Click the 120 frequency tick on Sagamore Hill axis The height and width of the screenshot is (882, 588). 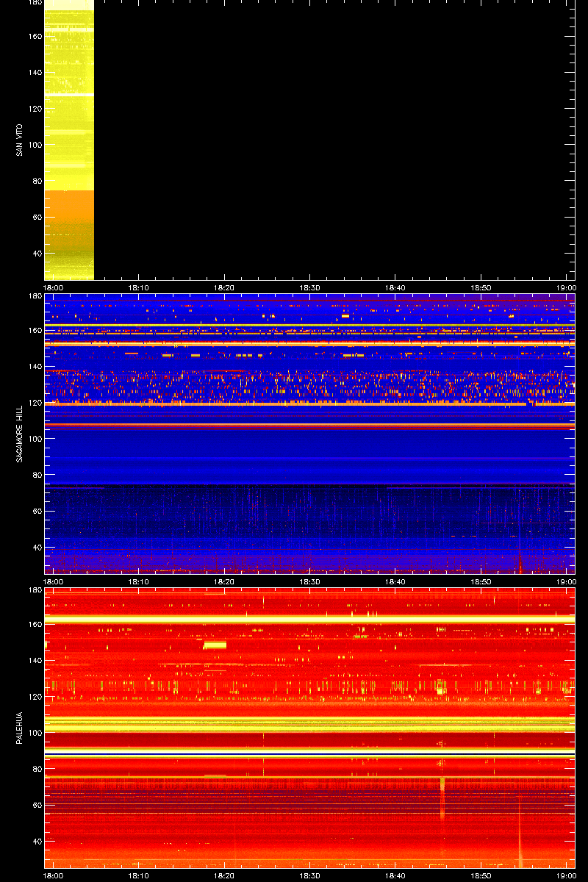(x=35, y=403)
